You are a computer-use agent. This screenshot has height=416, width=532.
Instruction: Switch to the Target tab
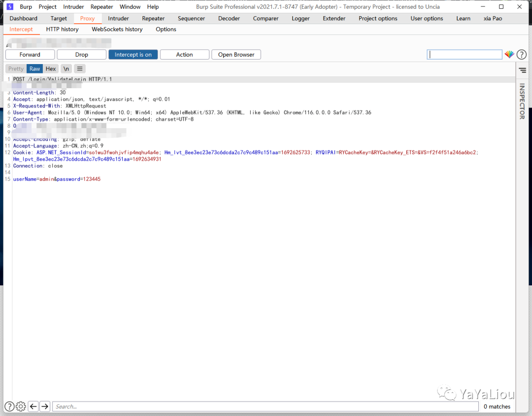click(59, 18)
